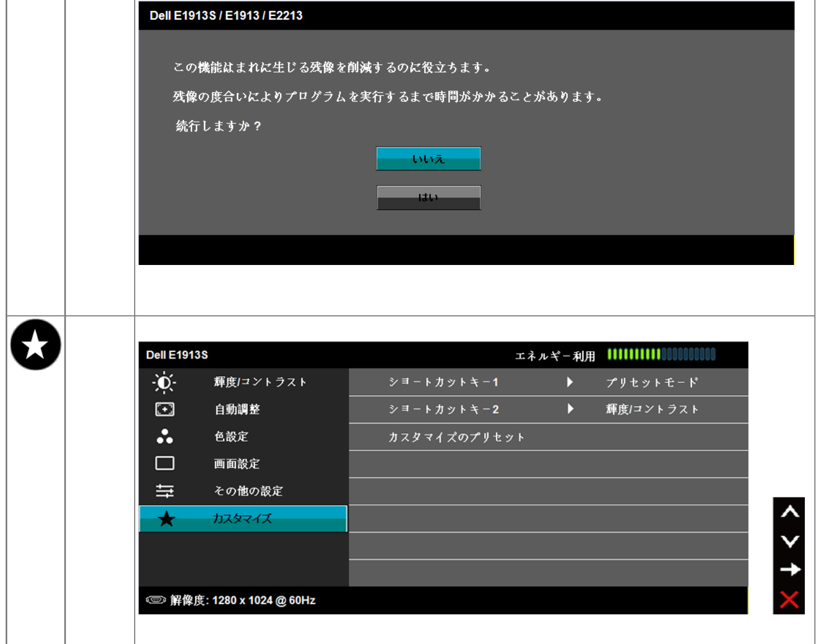Click the color settings dots icon
Viewport: 816px width, 644px height.
pos(164,437)
